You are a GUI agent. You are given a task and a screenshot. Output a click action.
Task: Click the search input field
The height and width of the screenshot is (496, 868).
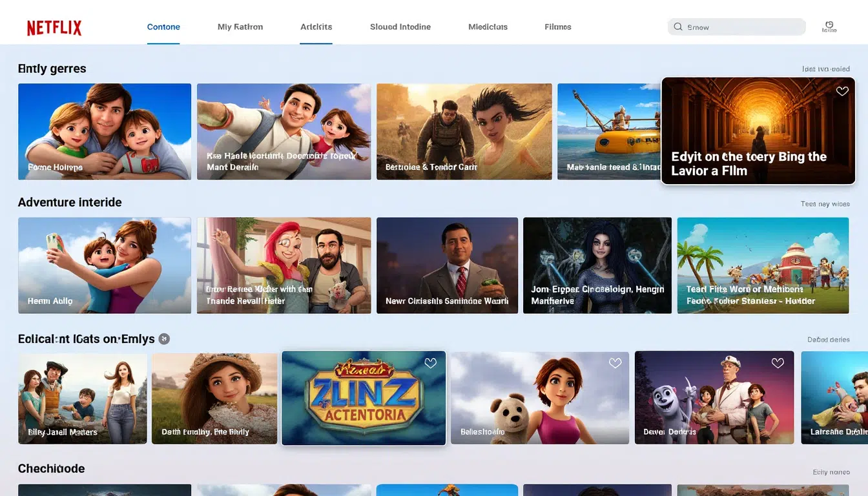click(x=736, y=26)
